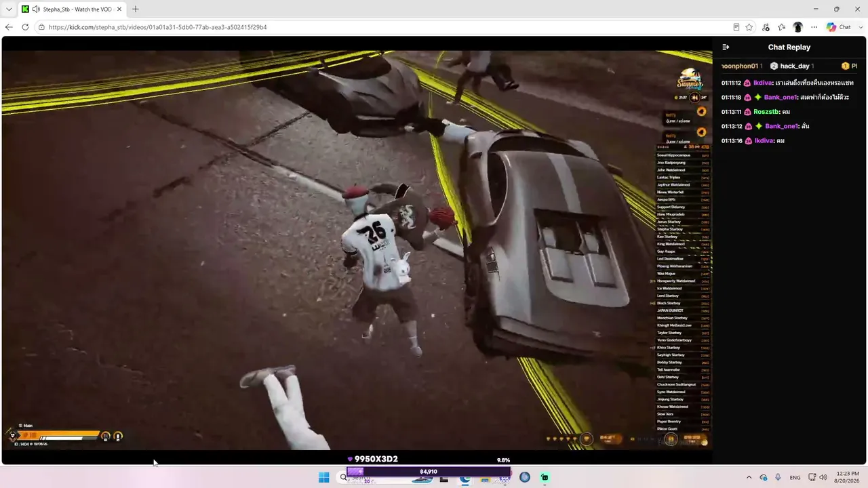Open the round blue taskbar app icon
The height and width of the screenshot is (488, 868).
pos(524,477)
